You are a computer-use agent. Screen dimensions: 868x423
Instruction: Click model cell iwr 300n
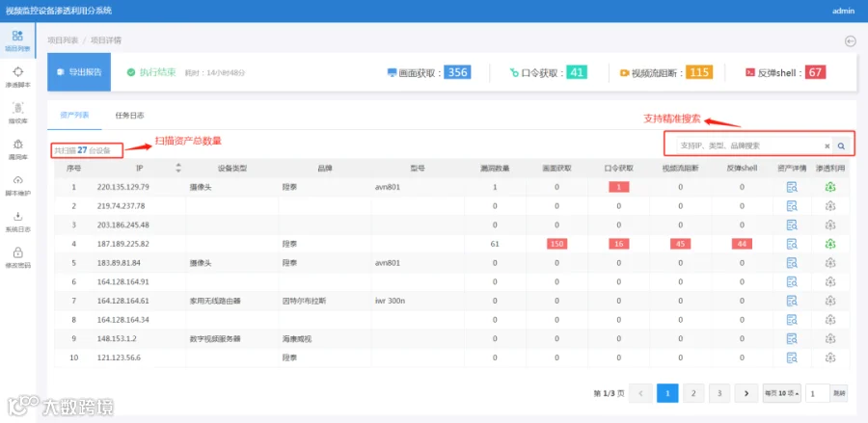coord(390,301)
